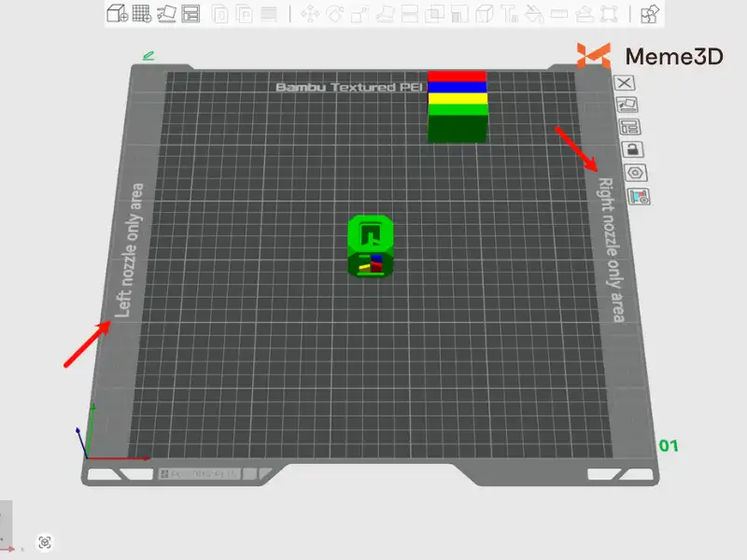Select the Text shape tool
Image resolution: width=747 pixels, height=560 pixels.
click(x=509, y=14)
